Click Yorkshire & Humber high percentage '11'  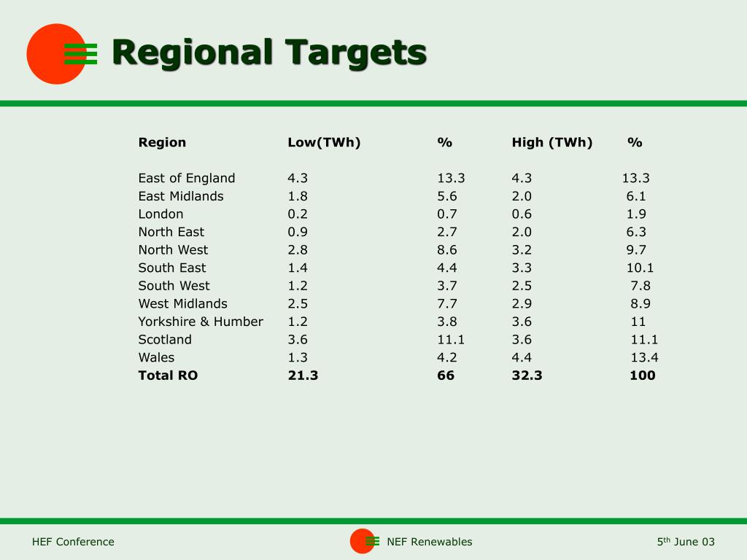(638, 322)
